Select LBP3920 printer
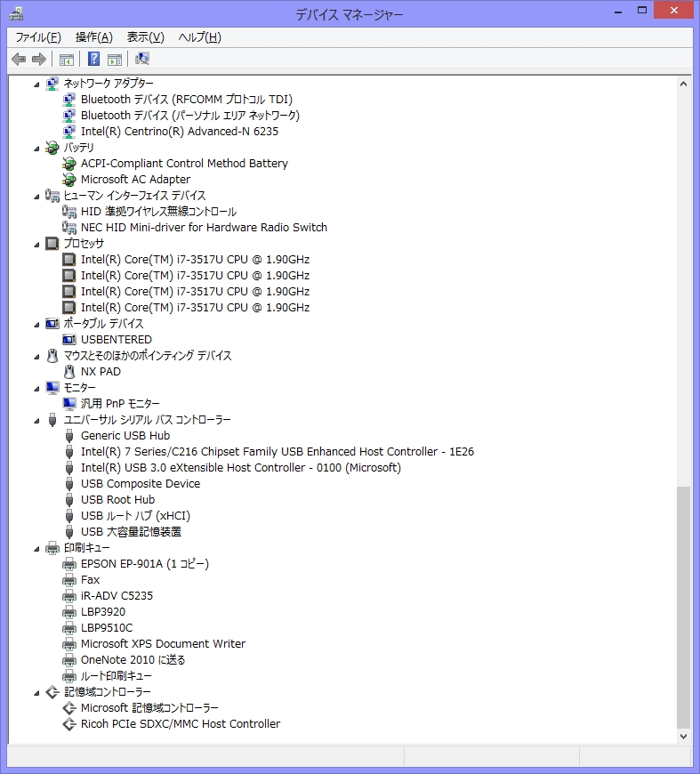 coord(103,611)
